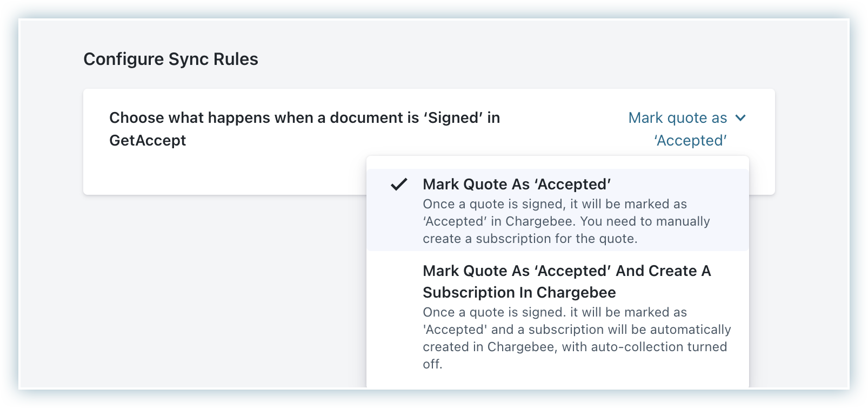Choose 'Accepted' And Create A Subscription option

[x=566, y=271]
